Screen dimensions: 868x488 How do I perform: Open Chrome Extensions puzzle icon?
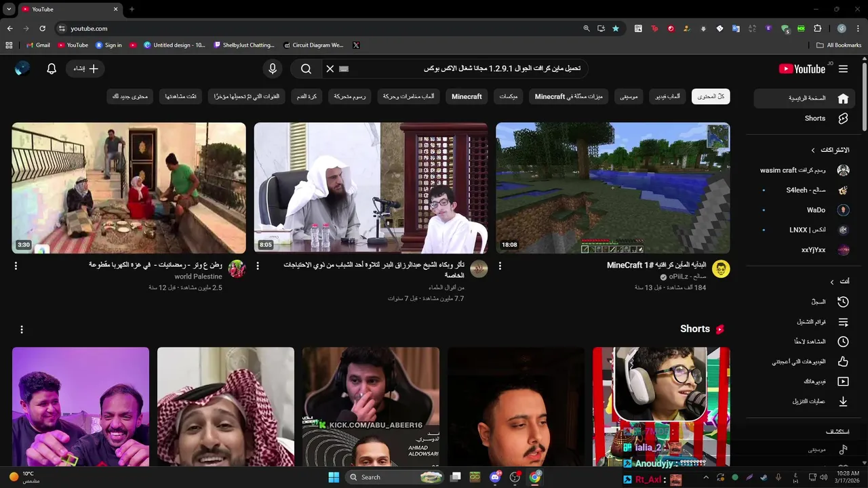coord(817,28)
